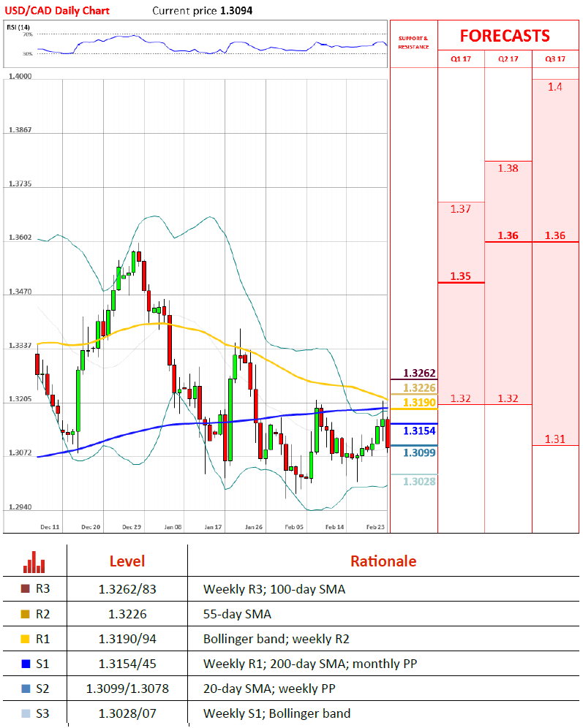
Task: Click the 1.37 forecast in Q1 17
Action: [461, 209]
